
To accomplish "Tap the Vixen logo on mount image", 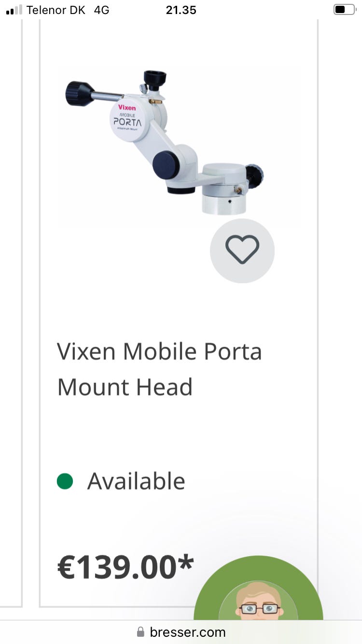I will click(x=127, y=108).
